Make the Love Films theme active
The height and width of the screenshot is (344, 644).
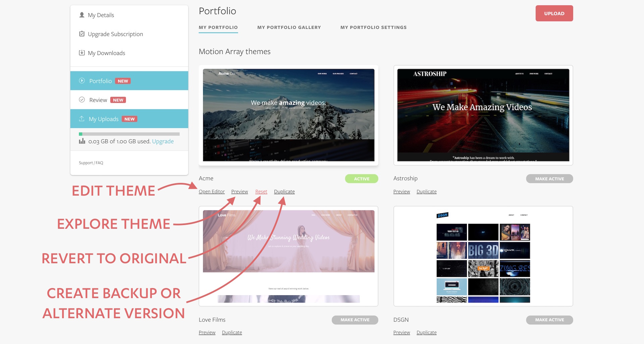click(x=355, y=320)
